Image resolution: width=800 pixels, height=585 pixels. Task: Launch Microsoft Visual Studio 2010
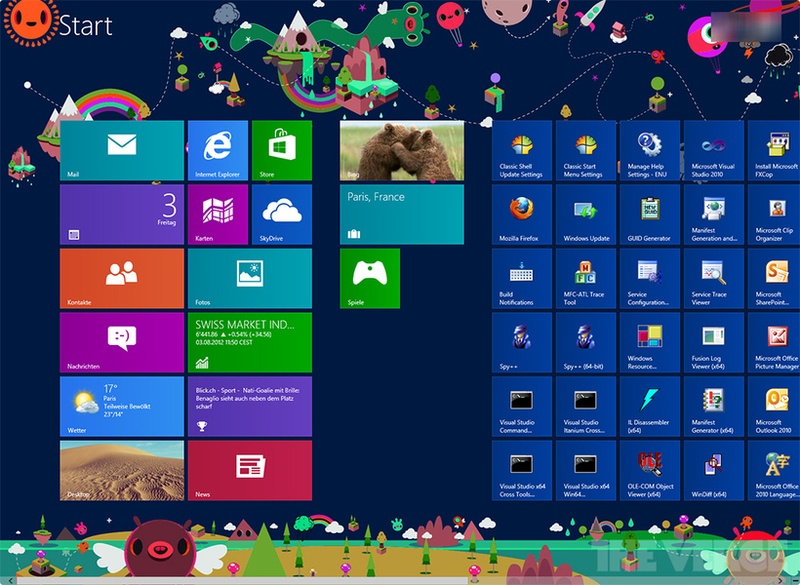[713, 150]
